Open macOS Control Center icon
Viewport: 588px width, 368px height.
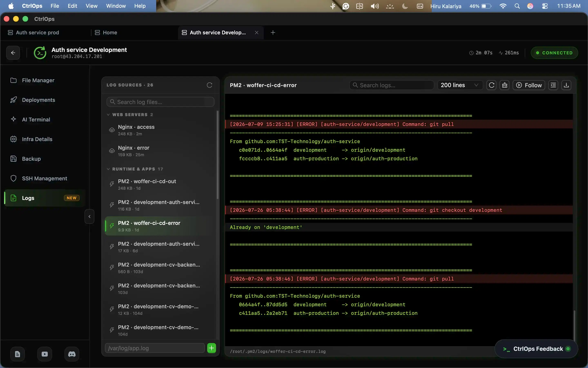tap(545, 6)
